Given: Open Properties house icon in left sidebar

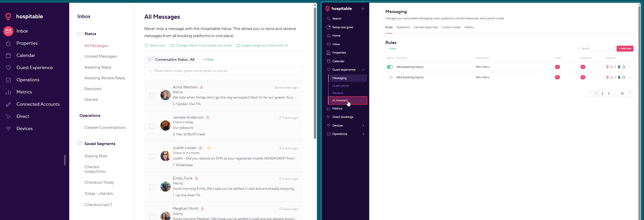Looking at the screenshot, I should [x=8, y=43].
